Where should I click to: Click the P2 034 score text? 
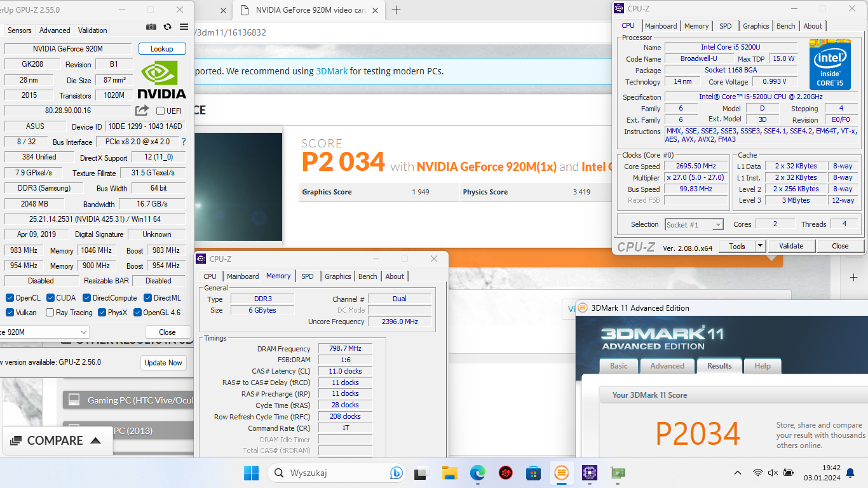[x=343, y=163]
